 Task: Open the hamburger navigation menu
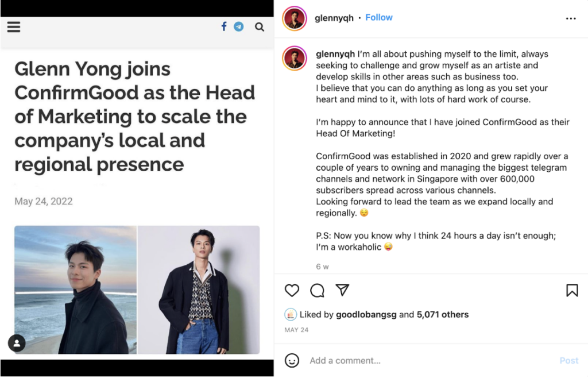pos(14,26)
